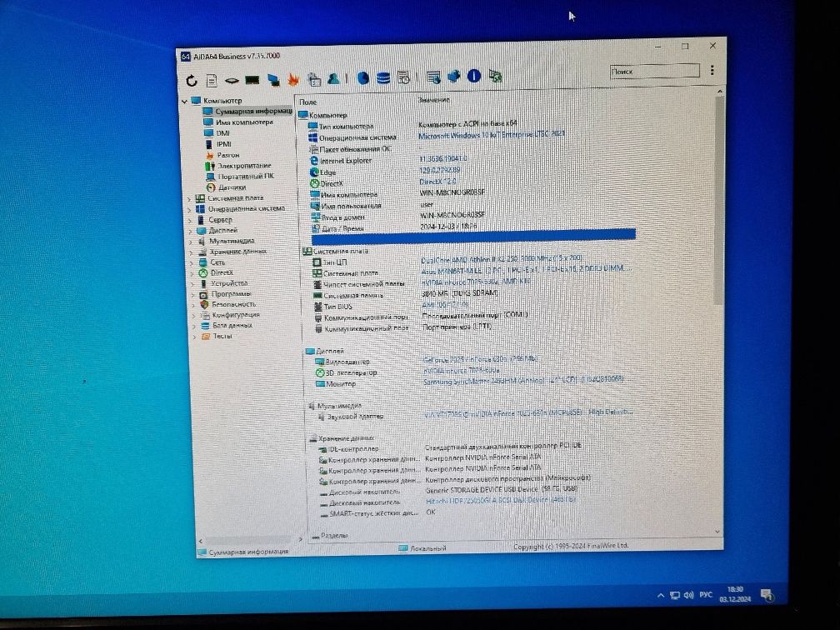Click the green update toolbar icon
Viewport: 840px width, 630px height.
coord(495,76)
